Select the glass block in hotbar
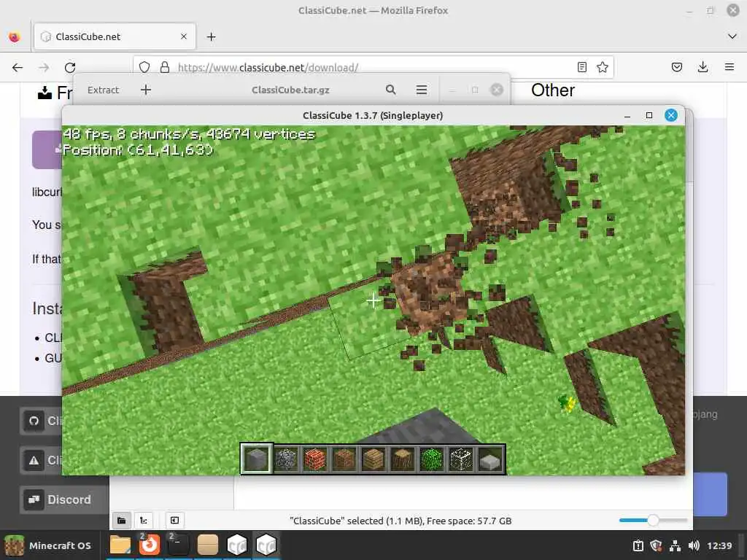 click(461, 459)
